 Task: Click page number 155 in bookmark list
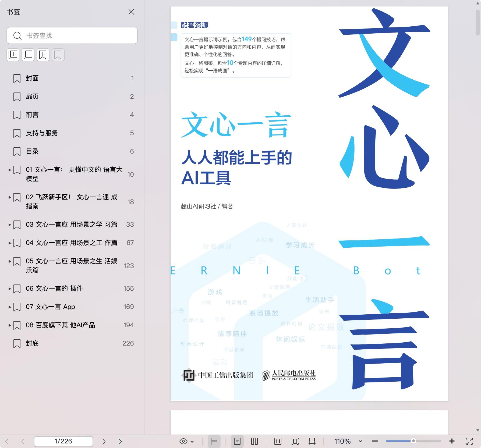click(x=129, y=289)
